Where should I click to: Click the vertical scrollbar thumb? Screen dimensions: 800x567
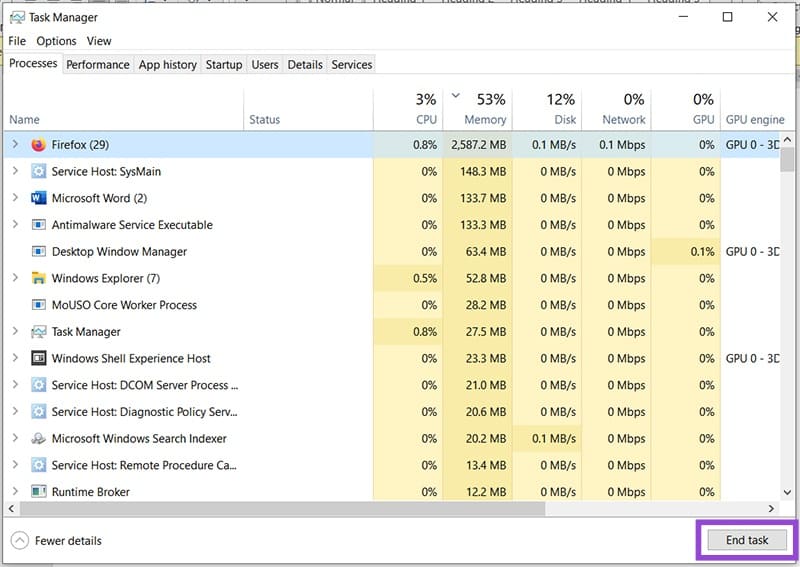(x=787, y=159)
